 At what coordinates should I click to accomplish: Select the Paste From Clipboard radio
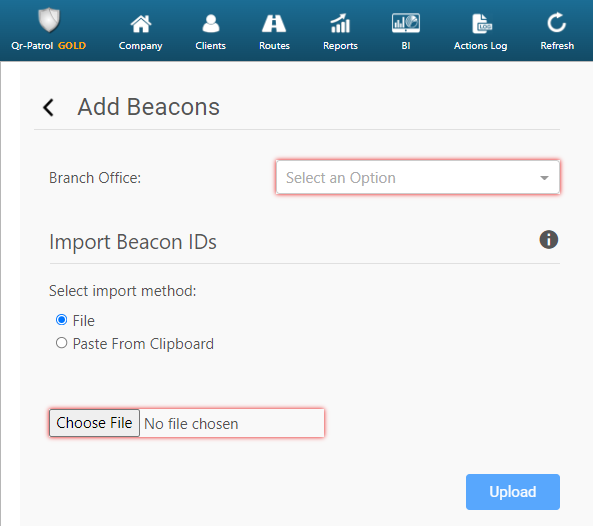[x=61, y=343]
